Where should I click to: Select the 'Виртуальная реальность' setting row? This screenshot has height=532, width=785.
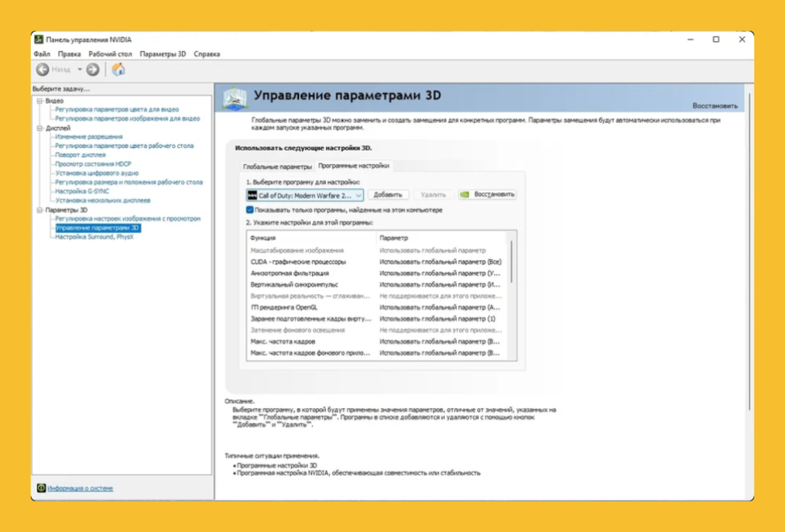(x=377, y=296)
